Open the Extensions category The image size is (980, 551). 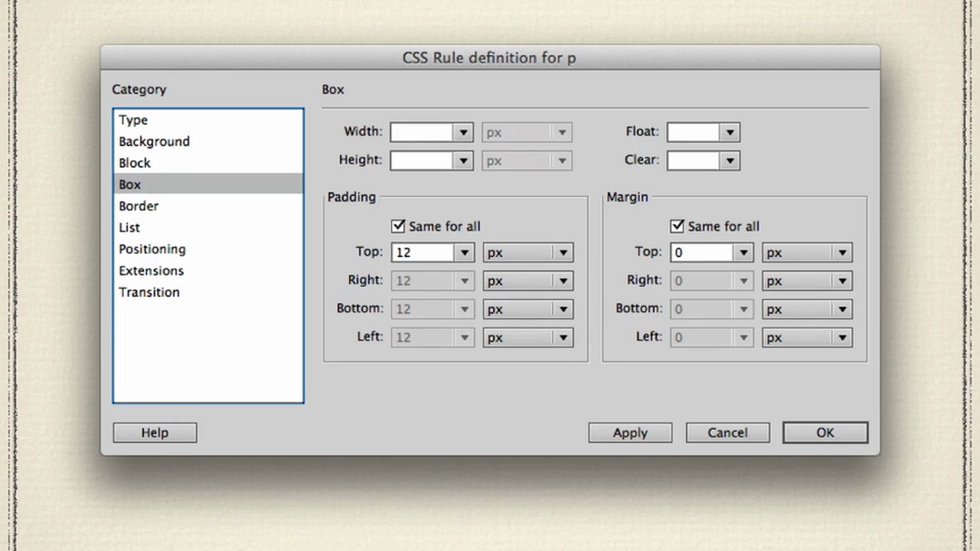pos(151,270)
